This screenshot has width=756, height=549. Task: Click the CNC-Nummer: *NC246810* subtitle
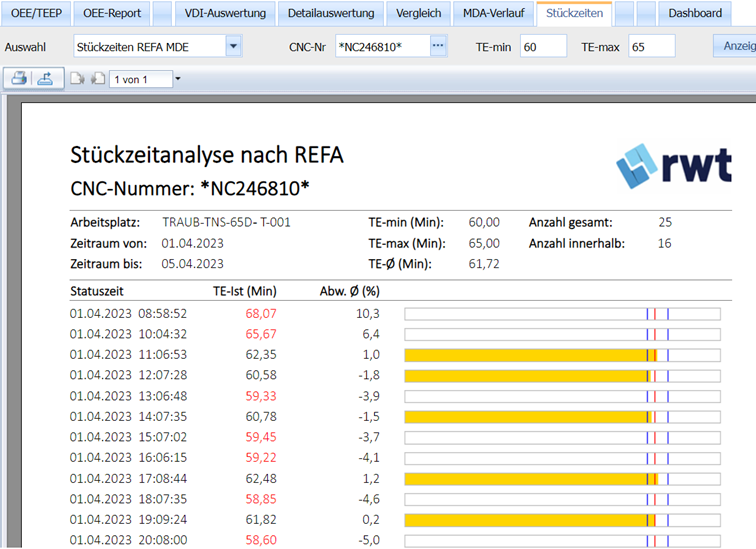coord(189,188)
